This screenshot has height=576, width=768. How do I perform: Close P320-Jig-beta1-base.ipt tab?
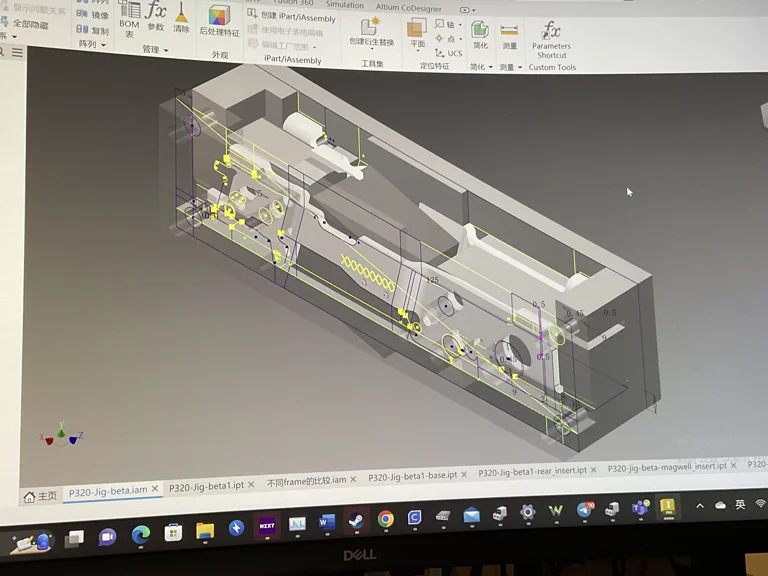(463, 475)
